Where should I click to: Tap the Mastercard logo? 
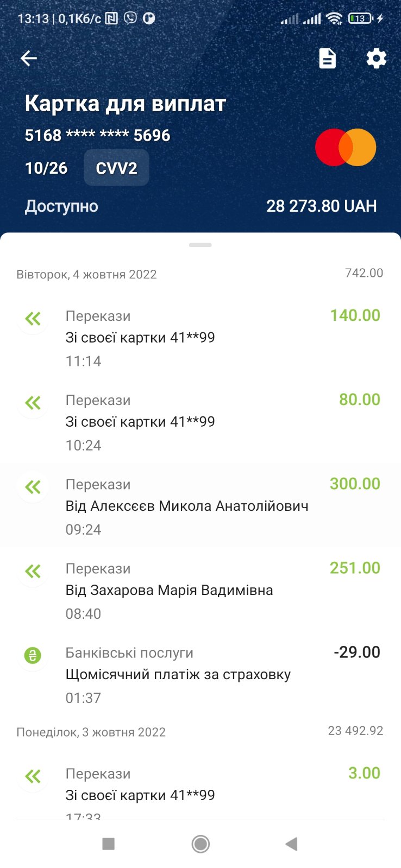click(x=346, y=147)
